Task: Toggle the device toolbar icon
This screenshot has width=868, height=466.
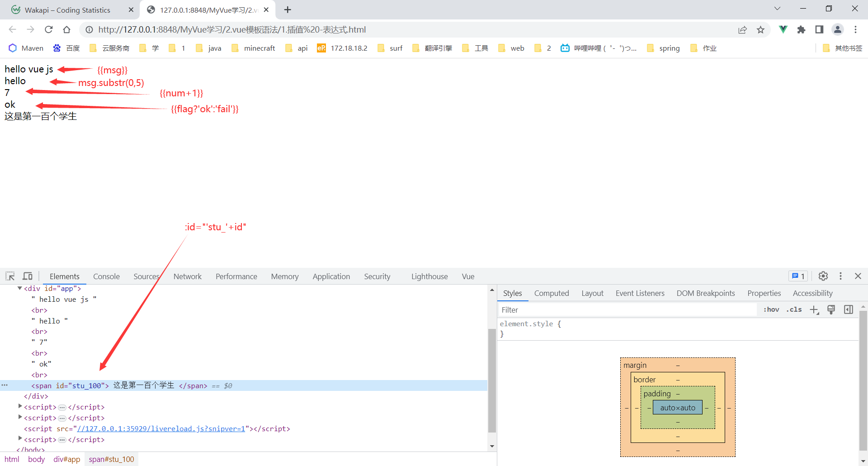Action: (28, 276)
